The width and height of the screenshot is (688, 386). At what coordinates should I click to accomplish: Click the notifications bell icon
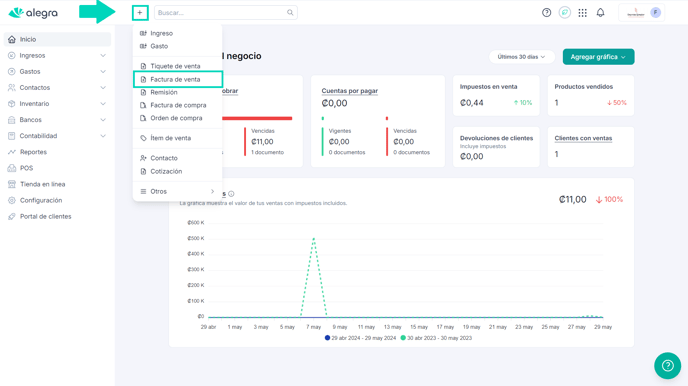pyautogui.click(x=600, y=13)
